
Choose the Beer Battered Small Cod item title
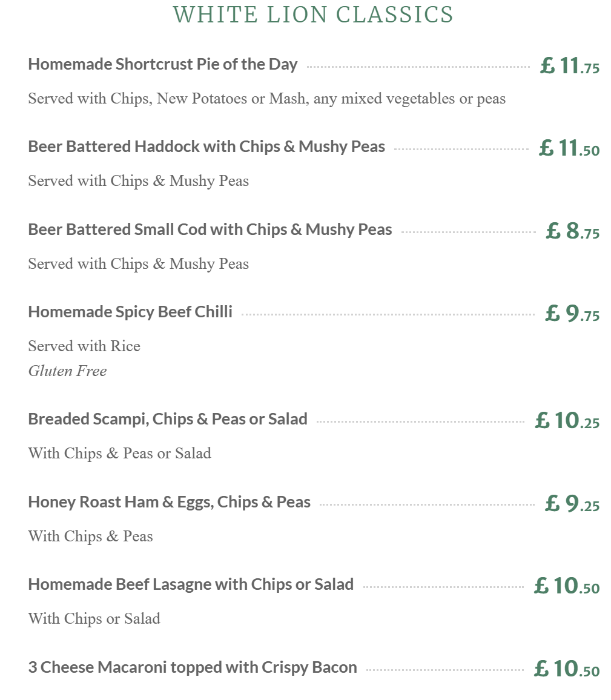[x=210, y=229]
